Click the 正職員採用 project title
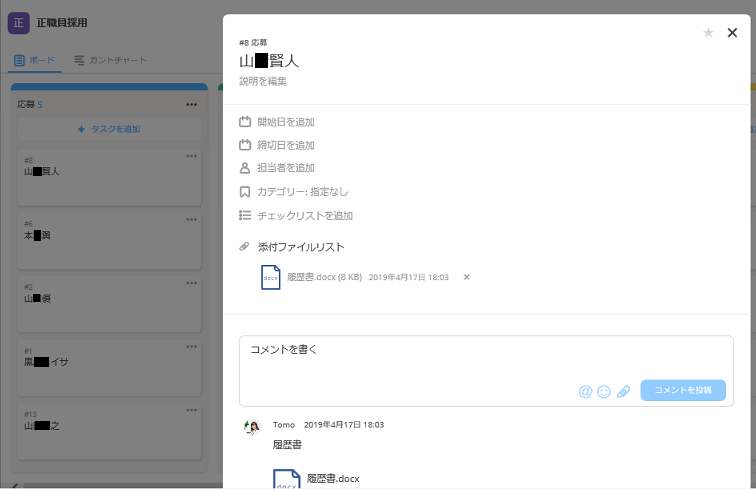 pyautogui.click(x=62, y=23)
